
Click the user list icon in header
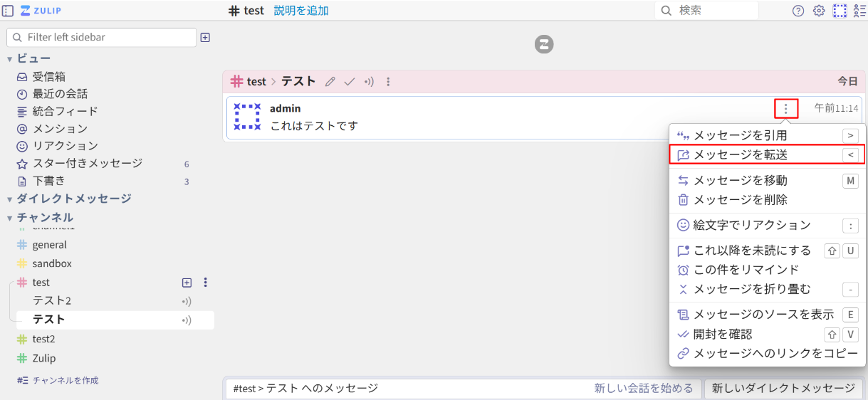tap(859, 11)
